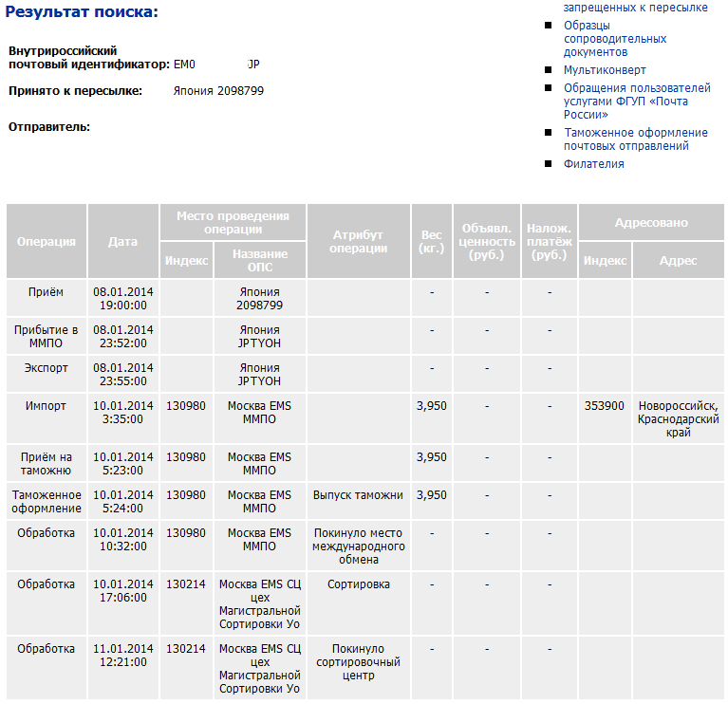The width and height of the screenshot is (728, 704).
Task: Click date 08.01.2014 19:00:00
Action: (x=123, y=299)
